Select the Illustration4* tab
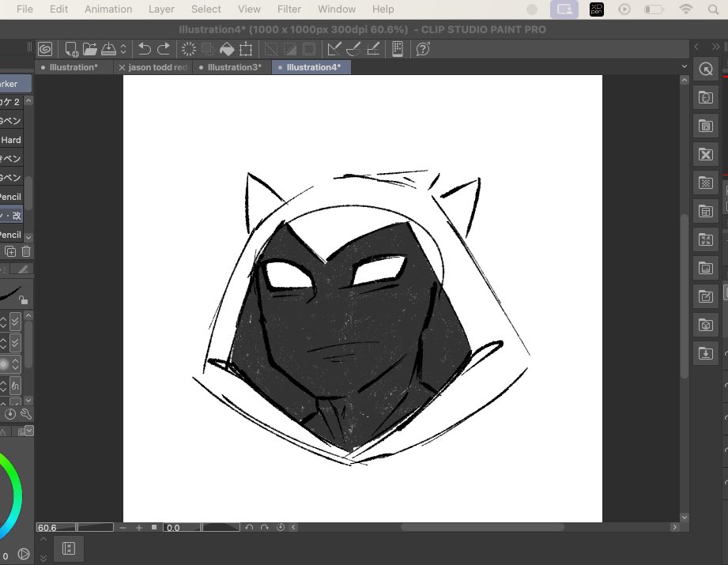The height and width of the screenshot is (565, 728). point(311,67)
